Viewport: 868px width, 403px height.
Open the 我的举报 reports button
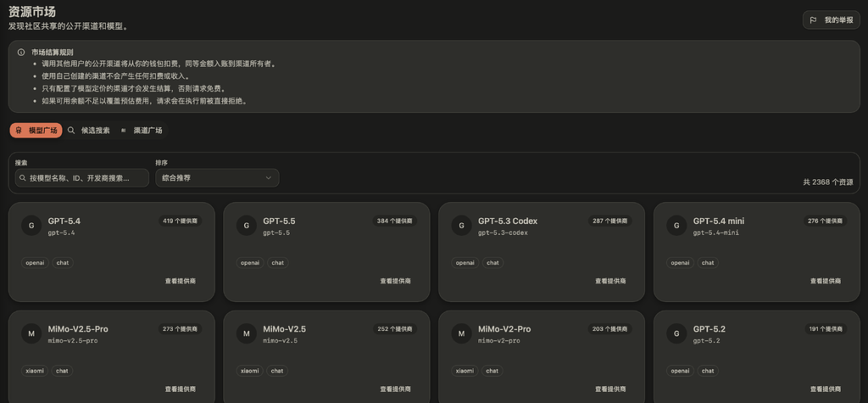pyautogui.click(x=831, y=20)
